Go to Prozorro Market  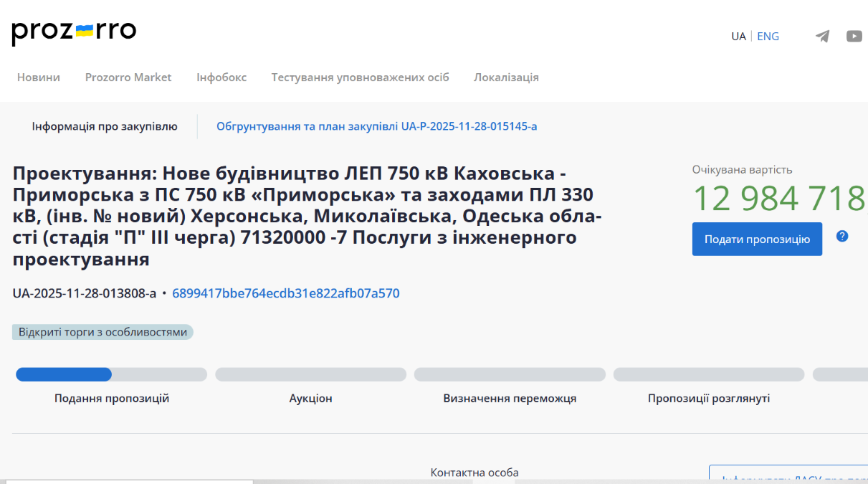tap(128, 77)
